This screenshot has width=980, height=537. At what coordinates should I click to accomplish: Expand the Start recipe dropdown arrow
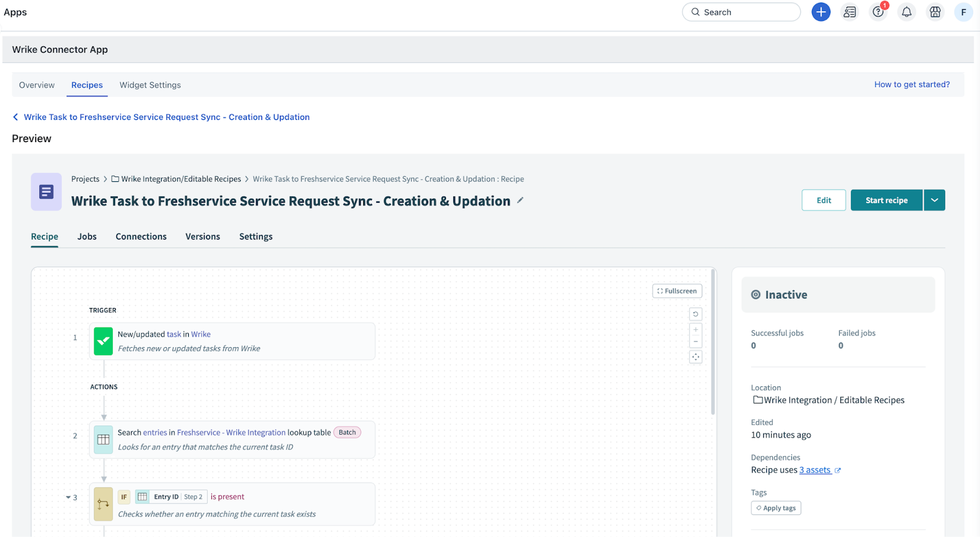[935, 200]
